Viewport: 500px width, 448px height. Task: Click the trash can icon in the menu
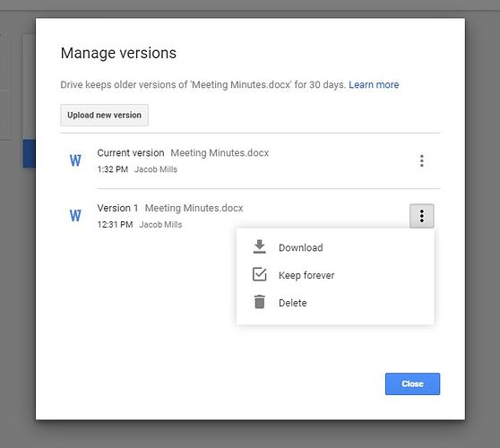(x=260, y=302)
